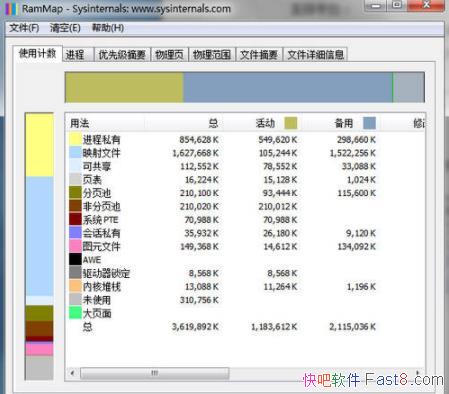Select the 页表 row label

92,180
